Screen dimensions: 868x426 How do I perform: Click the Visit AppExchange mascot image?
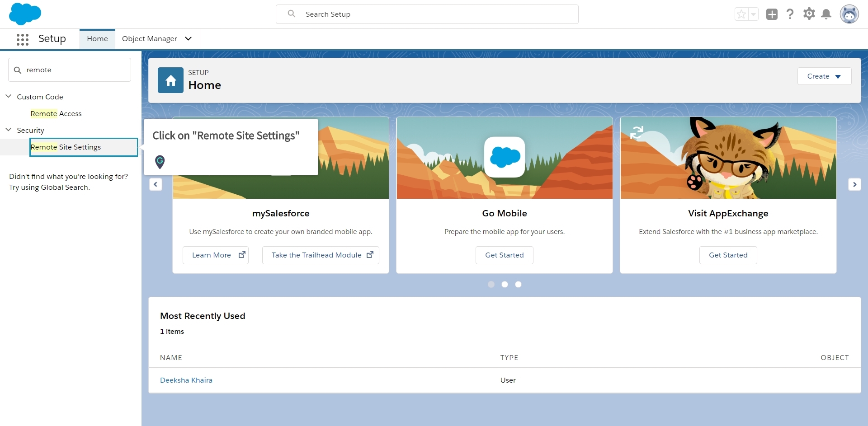pyautogui.click(x=728, y=158)
